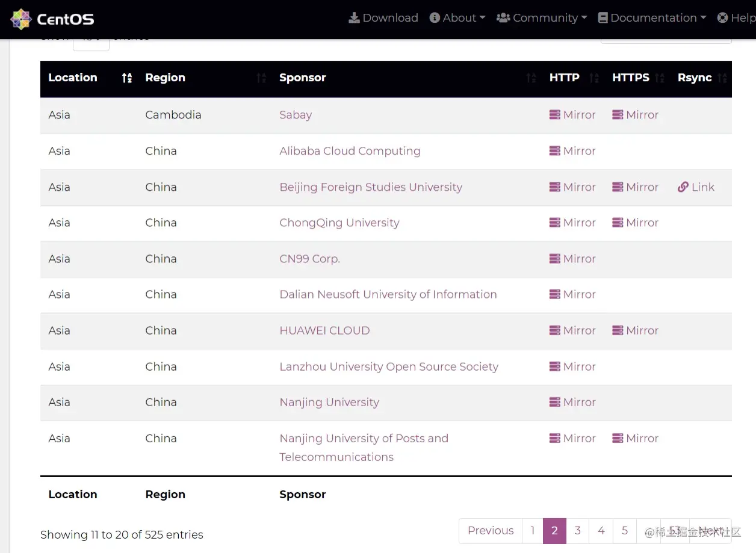Open Sabay HTTPS mirror

click(635, 115)
